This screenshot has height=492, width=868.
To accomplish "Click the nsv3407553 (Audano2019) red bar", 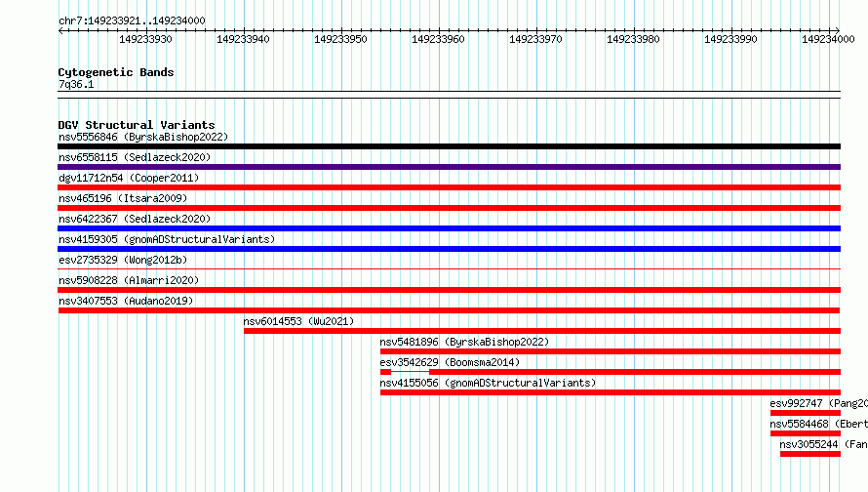I will click(449, 310).
